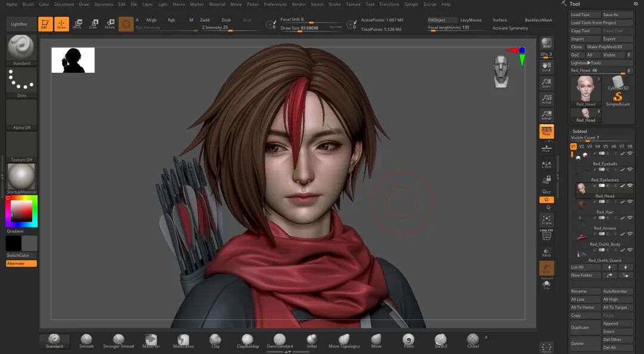Open the Preferences menu
Screen dimensions: 644x354
pyautogui.click(x=275, y=4)
